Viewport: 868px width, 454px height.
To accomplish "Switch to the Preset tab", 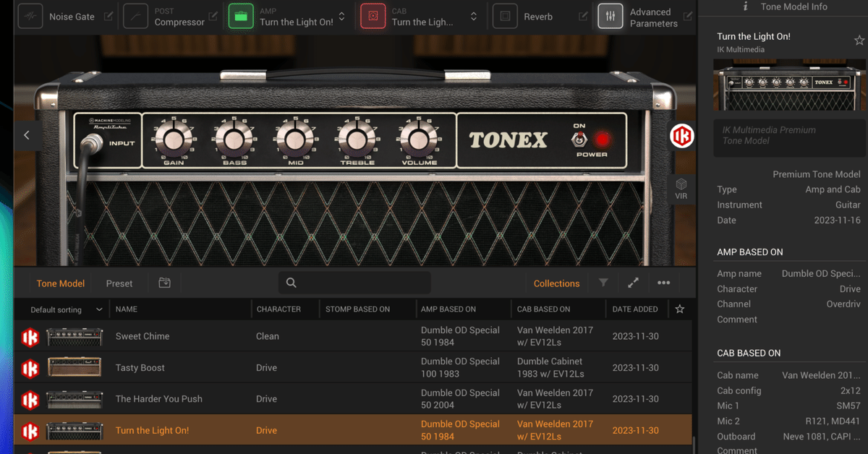I will (119, 283).
